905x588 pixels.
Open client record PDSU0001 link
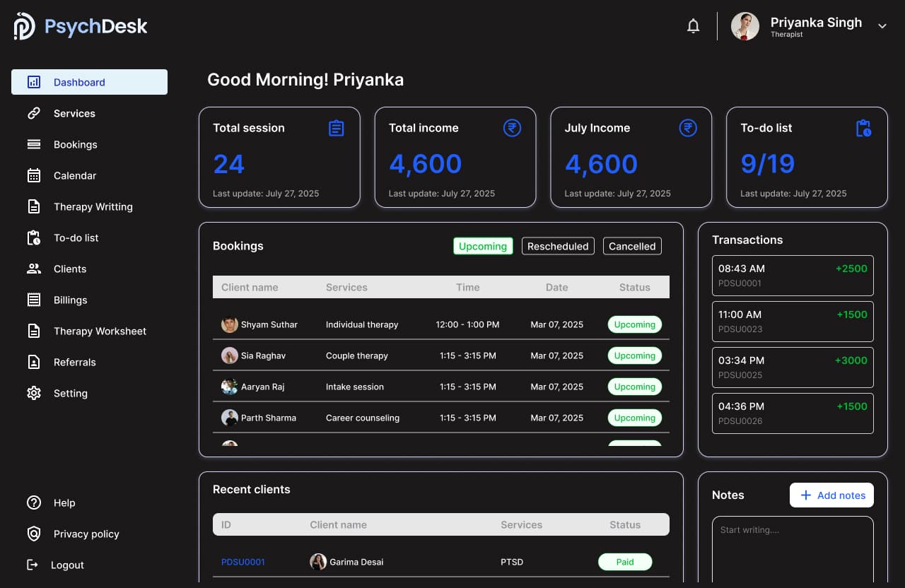tap(243, 562)
